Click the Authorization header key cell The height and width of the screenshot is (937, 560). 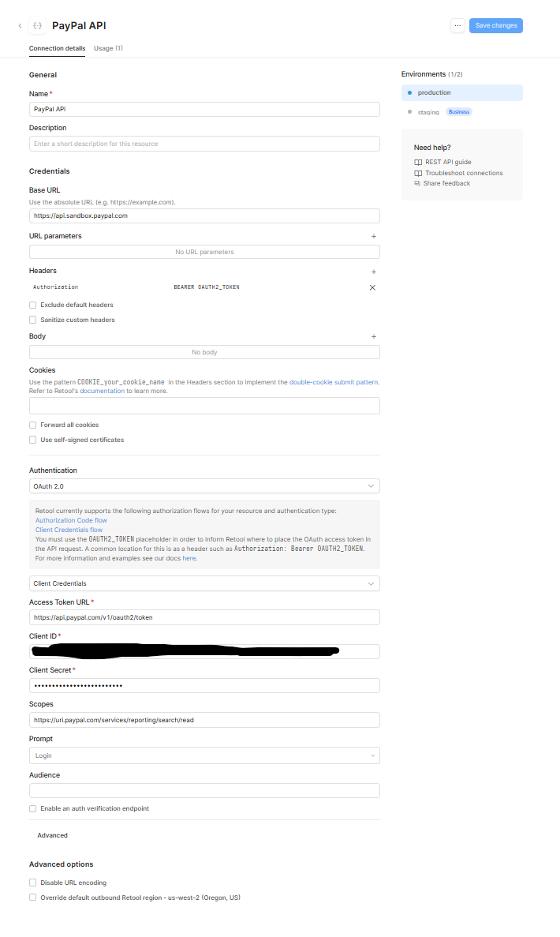tap(55, 287)
